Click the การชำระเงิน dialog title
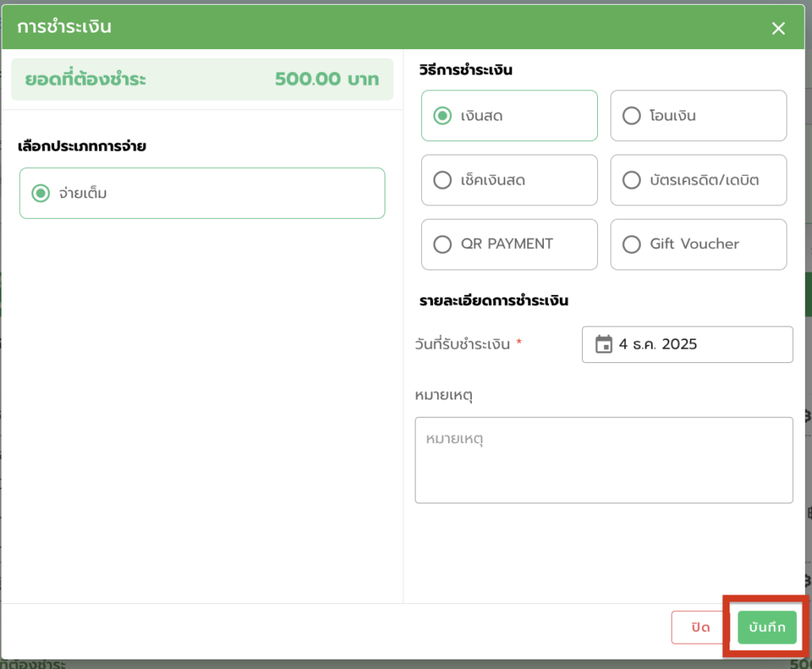 click(x=64, y=27)
